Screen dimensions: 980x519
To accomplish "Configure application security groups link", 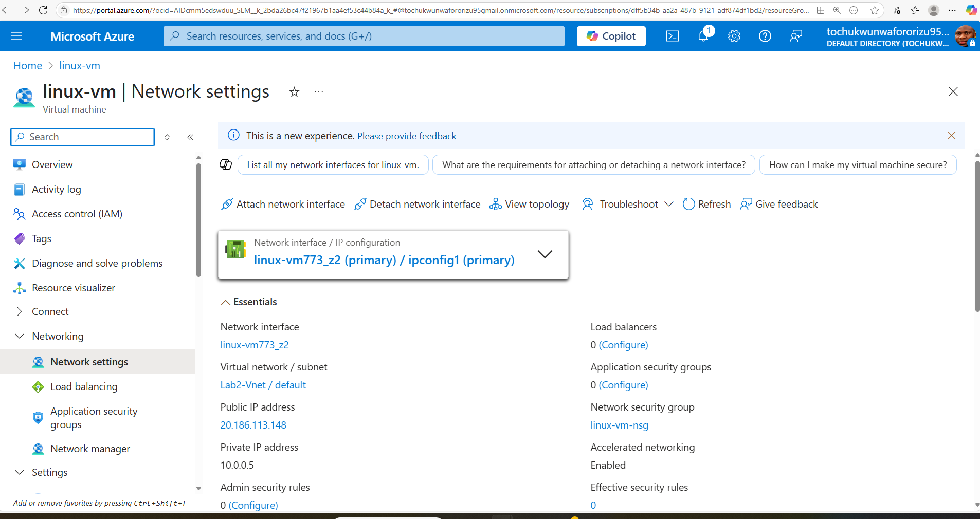I will pyautogui.click(x=624, y=385).
